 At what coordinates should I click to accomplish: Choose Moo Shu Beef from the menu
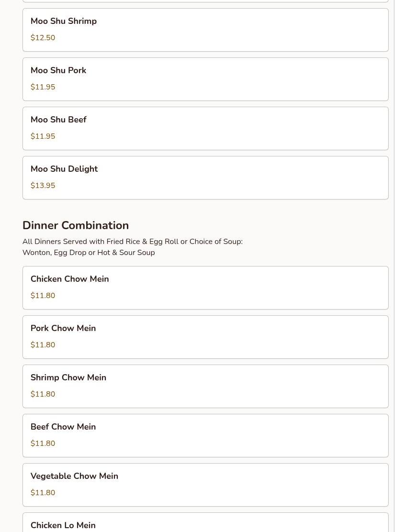click(x=205, y=128)
